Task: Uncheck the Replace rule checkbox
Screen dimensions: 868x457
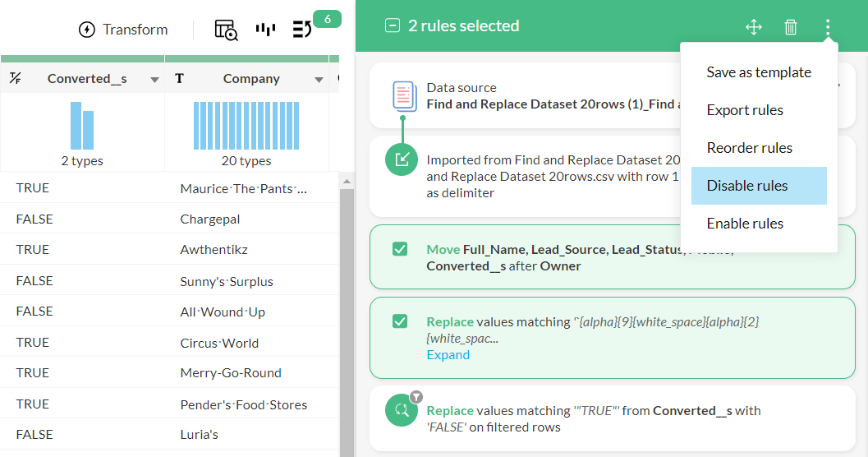Action: (400, 321)
